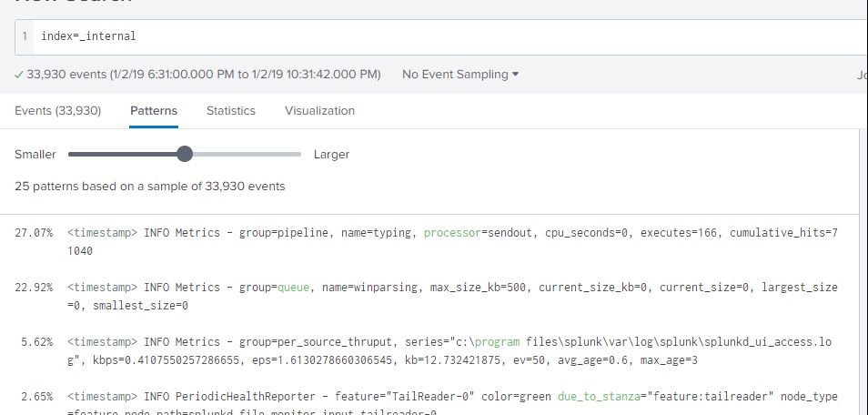Select the Patterns tab
This screenshot has height=415, width=868.
click(x=154, y=111)
